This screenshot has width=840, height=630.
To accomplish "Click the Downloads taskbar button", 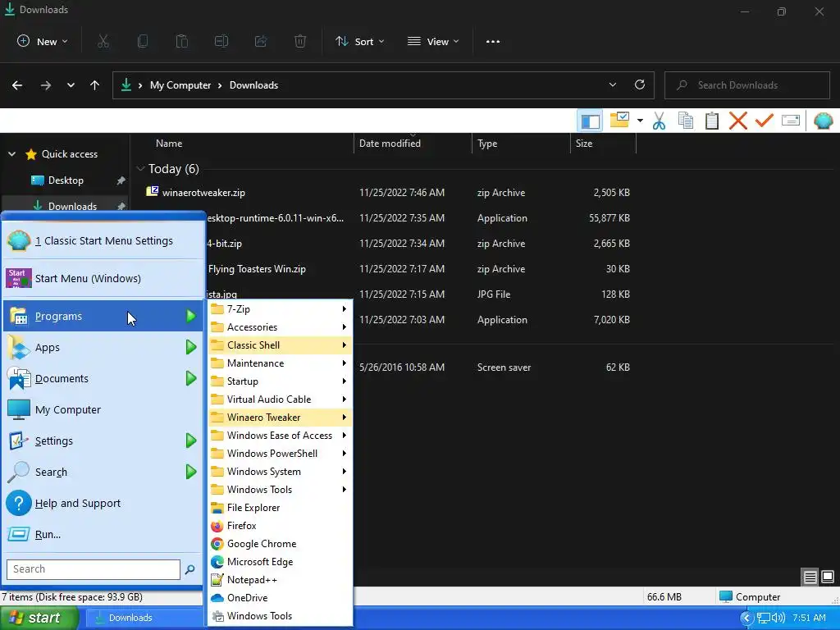I will pyautogui.click(x=144, y=618).
